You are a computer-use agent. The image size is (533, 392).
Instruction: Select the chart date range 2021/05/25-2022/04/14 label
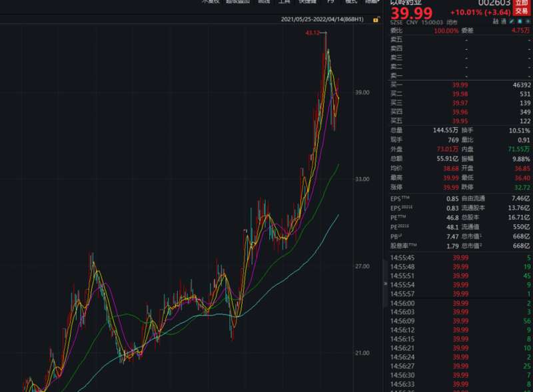click(322, 19)
